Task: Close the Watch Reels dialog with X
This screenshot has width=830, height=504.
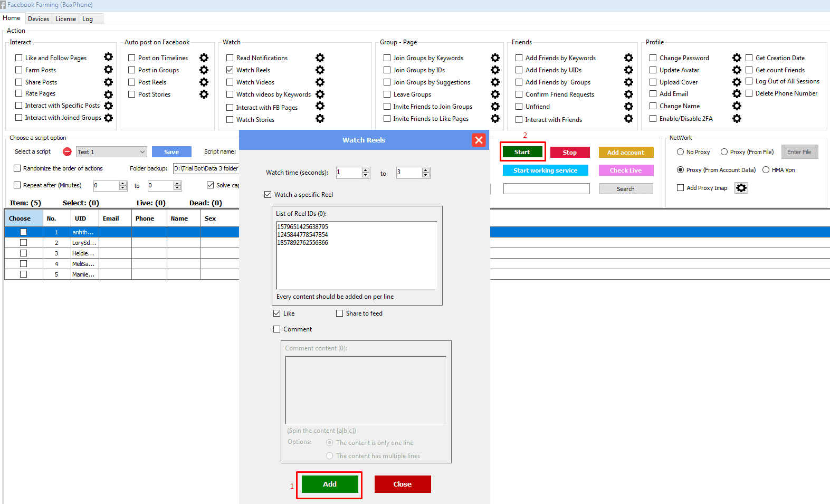Action: tap(479, 140)
